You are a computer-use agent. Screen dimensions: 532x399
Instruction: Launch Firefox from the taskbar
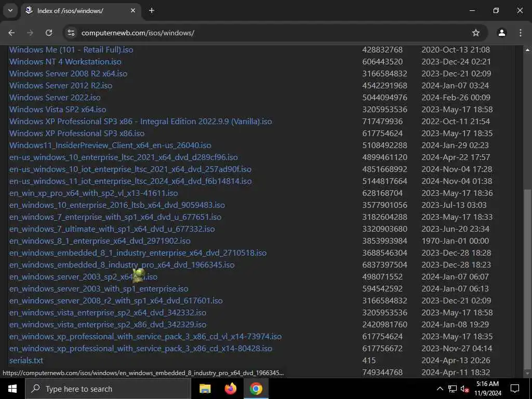pyautogui.click(x=231, y=389)
